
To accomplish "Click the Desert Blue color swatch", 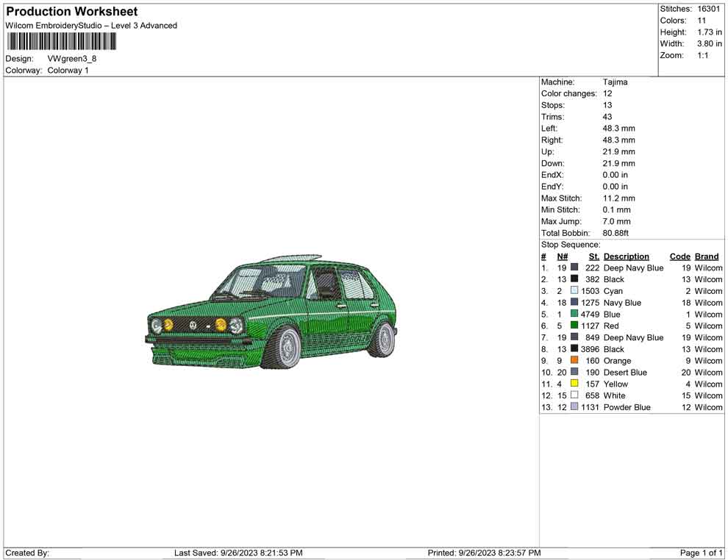I will (x=574, y=373).
